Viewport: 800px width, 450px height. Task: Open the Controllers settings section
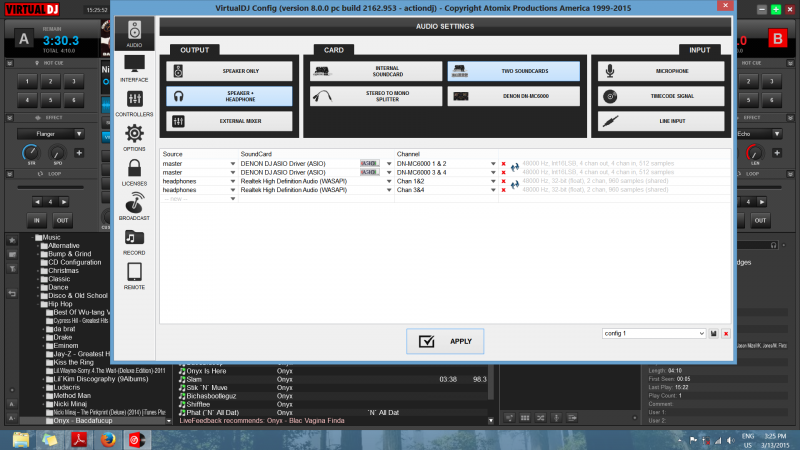tap(134, 103)
